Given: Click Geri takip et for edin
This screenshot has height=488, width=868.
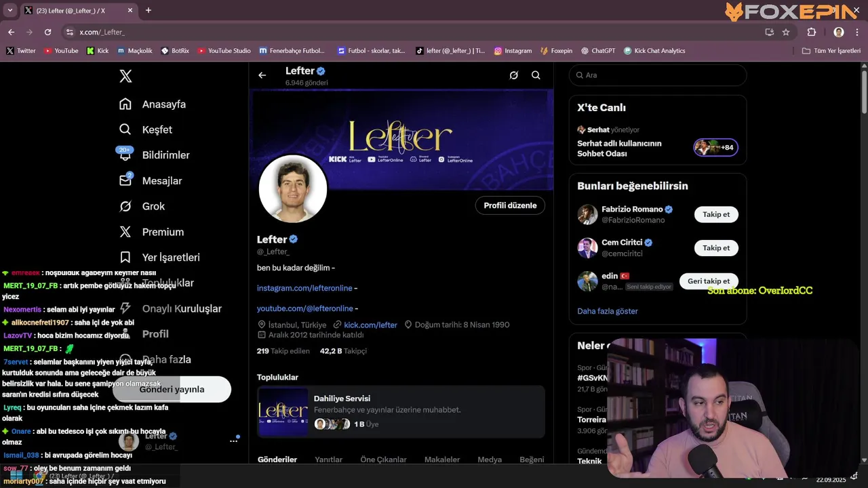Looking at the screenshot, I should (709, 281).
